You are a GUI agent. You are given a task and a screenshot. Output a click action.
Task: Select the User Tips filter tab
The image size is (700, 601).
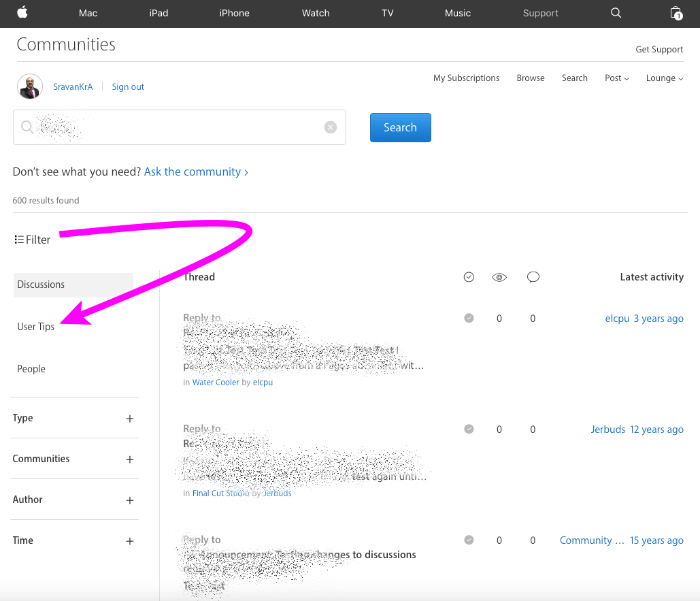(35, 327)
